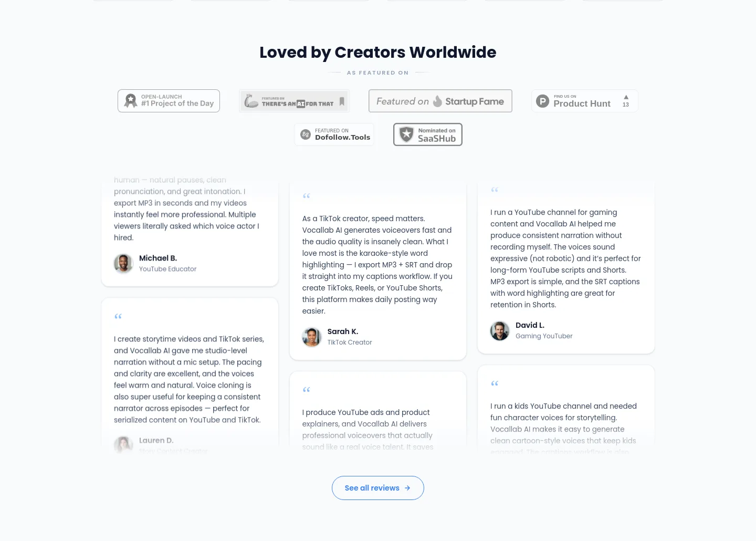Select the kids YouTube channel testimonial card

pos(566,410)
